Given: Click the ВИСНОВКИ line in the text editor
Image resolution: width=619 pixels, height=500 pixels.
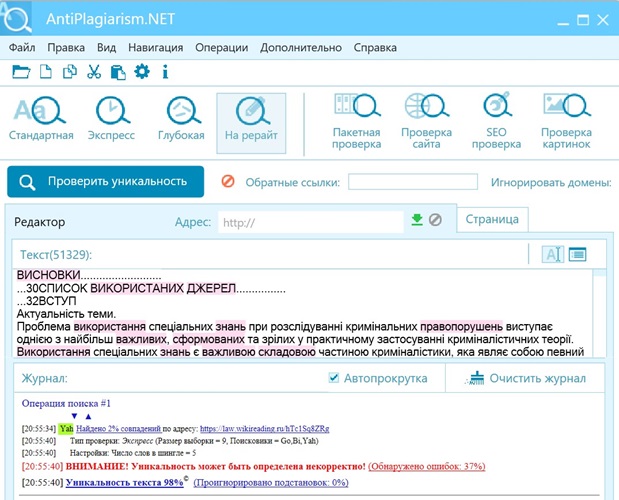Looking at the screenshot, I should click(x=89, y=275).
